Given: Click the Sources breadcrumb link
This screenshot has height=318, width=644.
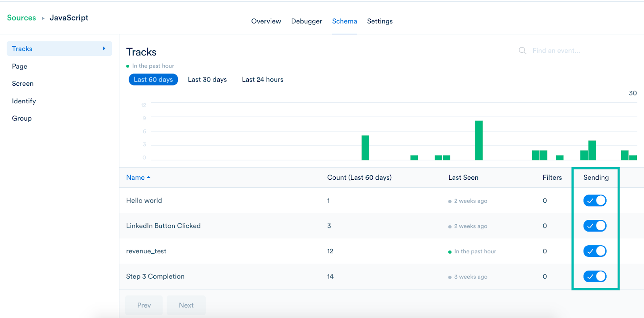Looking at the screenshot, I should point(21,18).
